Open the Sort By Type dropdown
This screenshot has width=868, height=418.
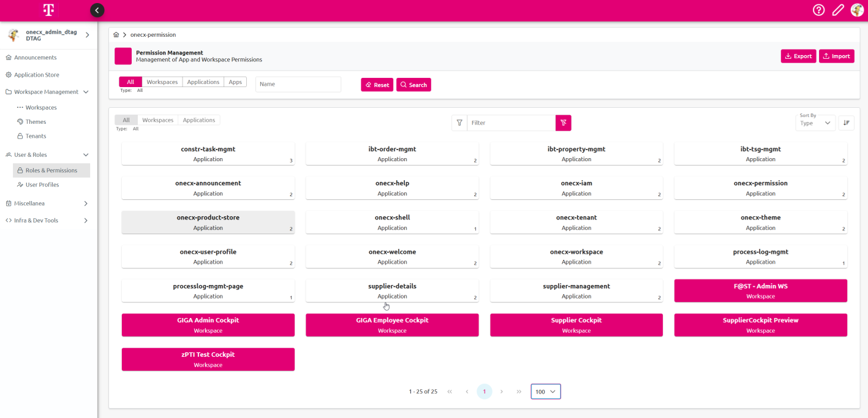pos(815,123)
